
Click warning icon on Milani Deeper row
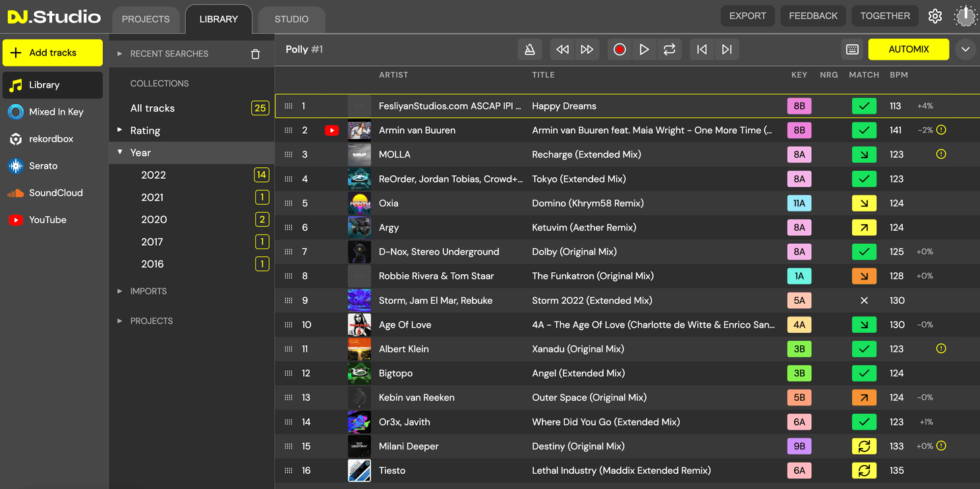(x=941, y=446)
